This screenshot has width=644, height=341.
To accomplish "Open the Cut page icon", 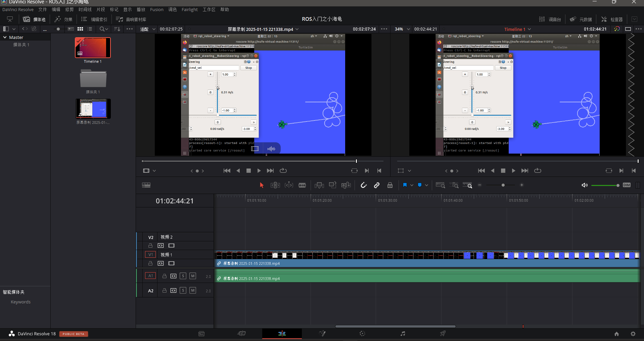I will (x=242, y=334).
